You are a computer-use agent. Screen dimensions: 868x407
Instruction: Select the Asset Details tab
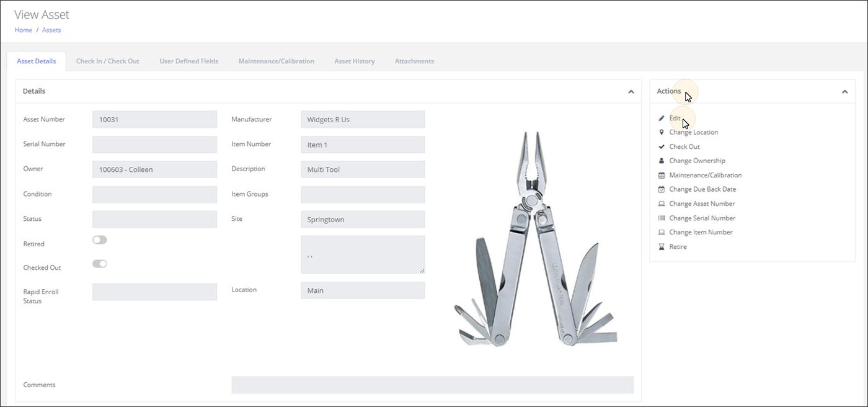[37, 61]
